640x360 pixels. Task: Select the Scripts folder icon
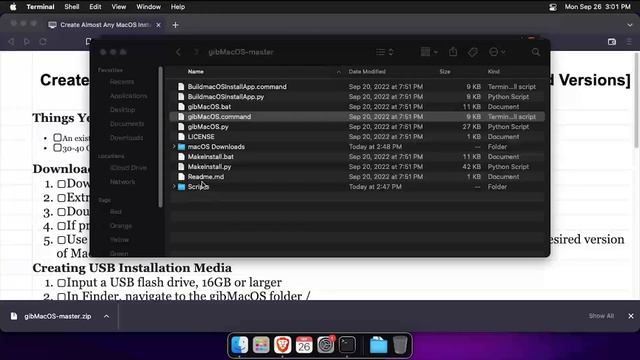tap(182, 187)
